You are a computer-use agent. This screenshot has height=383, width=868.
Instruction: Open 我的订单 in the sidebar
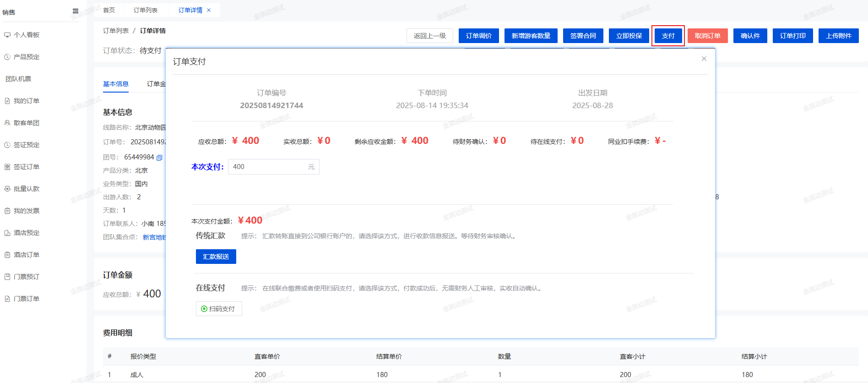click(26, 101)
